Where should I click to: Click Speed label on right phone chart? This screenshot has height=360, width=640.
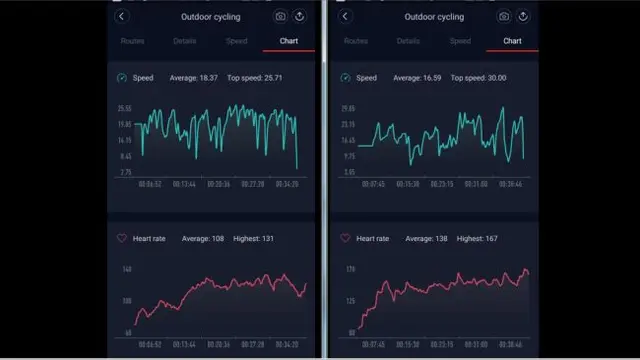(x=367, y=78)
